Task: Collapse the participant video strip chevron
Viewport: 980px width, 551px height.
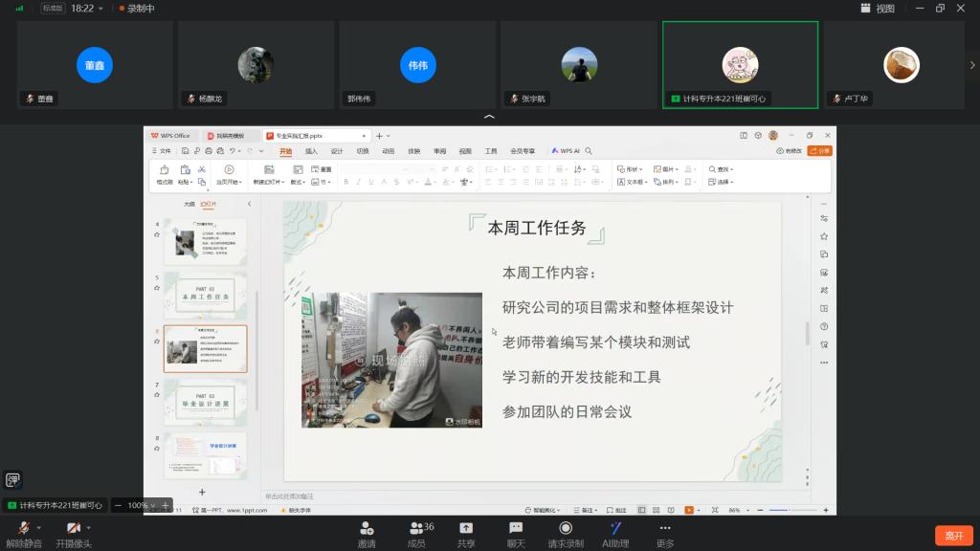Action: [489, 117]
